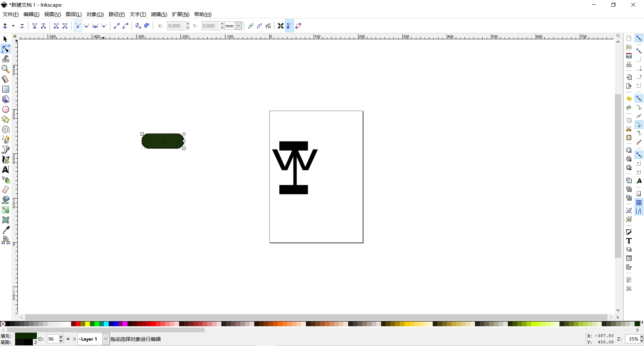The height and width of the screenshot is (346, 644).
Task: Click the vertical canvas scrollbar
Action: [618, 176]
